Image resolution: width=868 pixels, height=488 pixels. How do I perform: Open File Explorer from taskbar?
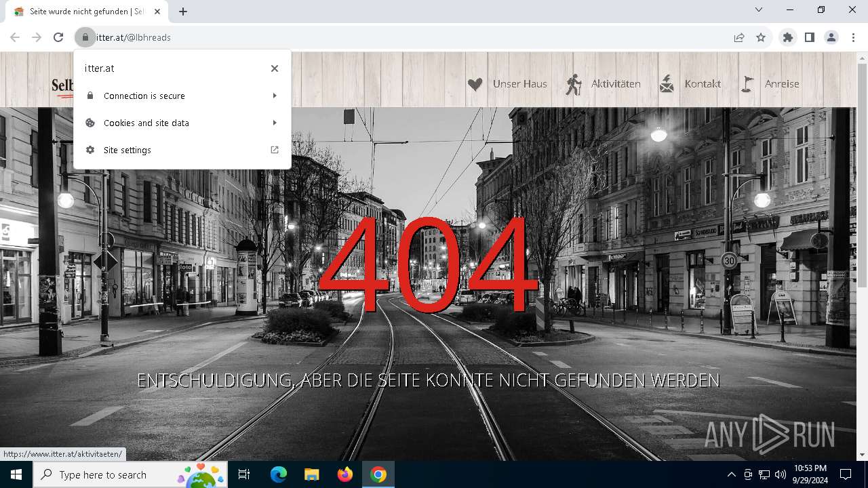(311, 474)
